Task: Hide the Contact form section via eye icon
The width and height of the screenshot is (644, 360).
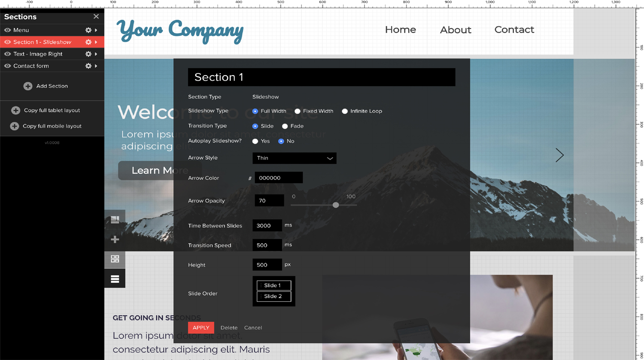Action: click(x=7, y=66)
